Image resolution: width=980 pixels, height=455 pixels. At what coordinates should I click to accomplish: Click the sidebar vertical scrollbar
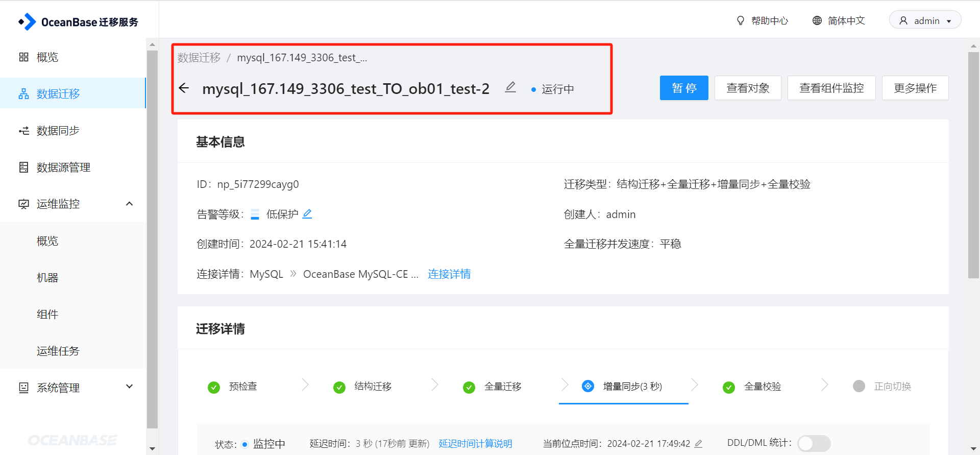pos(152,239)
